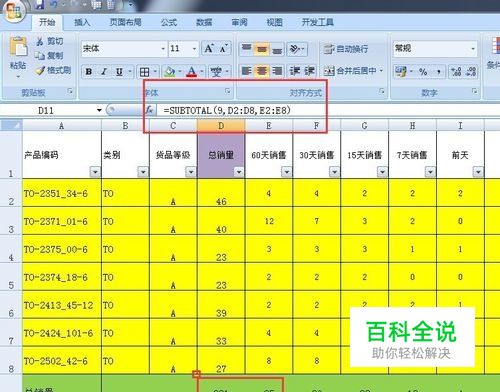Screen dimensions: 500x392
Task: Expand the 数字 group dialog launcher
Action: coord(474,91)
